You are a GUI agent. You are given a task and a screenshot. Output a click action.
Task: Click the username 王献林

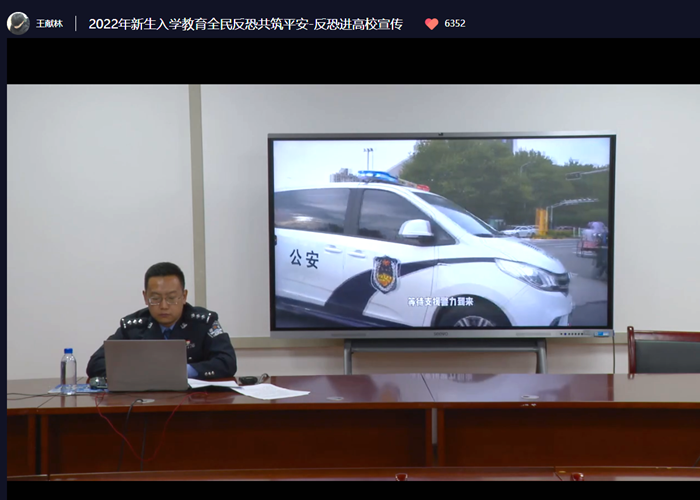[49, 24]
